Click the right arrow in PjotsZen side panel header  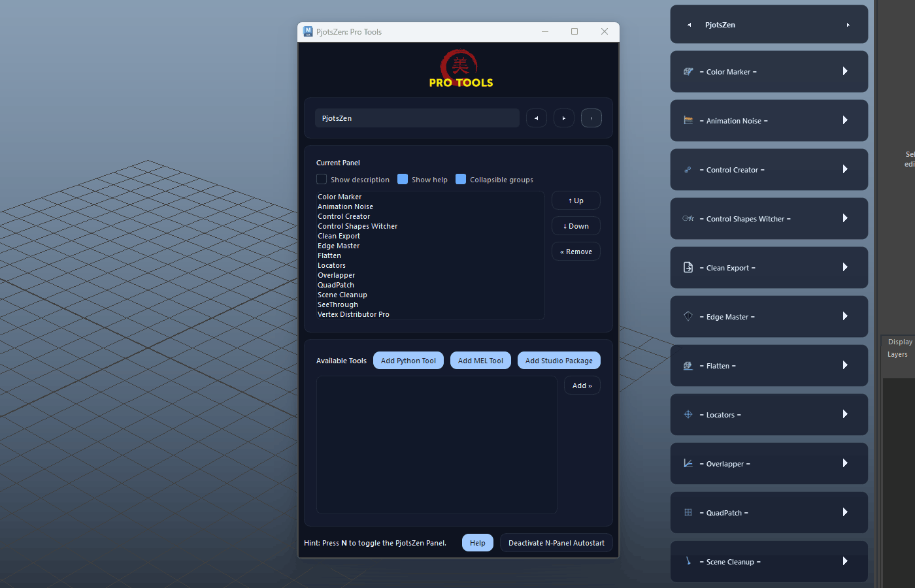848,25
